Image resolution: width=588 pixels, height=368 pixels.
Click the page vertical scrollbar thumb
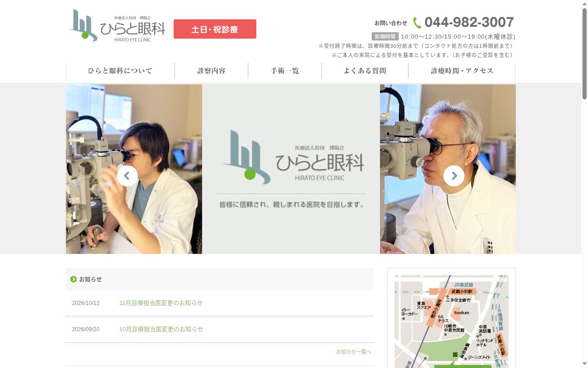click(584, 53)
